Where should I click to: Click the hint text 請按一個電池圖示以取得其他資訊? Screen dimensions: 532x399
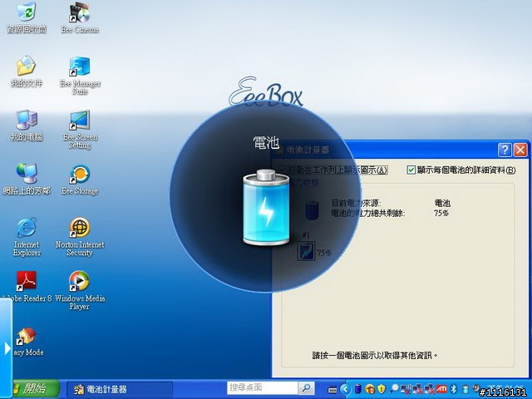click(375, 356)
